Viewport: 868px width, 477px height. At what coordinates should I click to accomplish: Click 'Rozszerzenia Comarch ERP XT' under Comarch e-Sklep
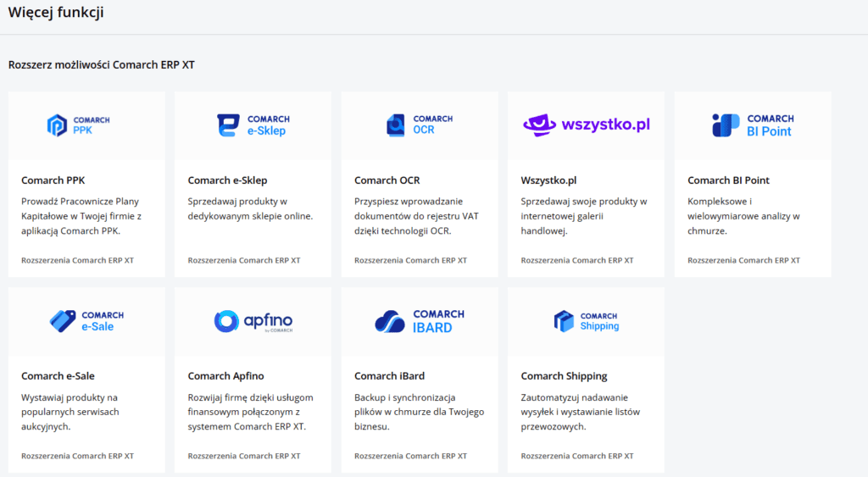244,260
